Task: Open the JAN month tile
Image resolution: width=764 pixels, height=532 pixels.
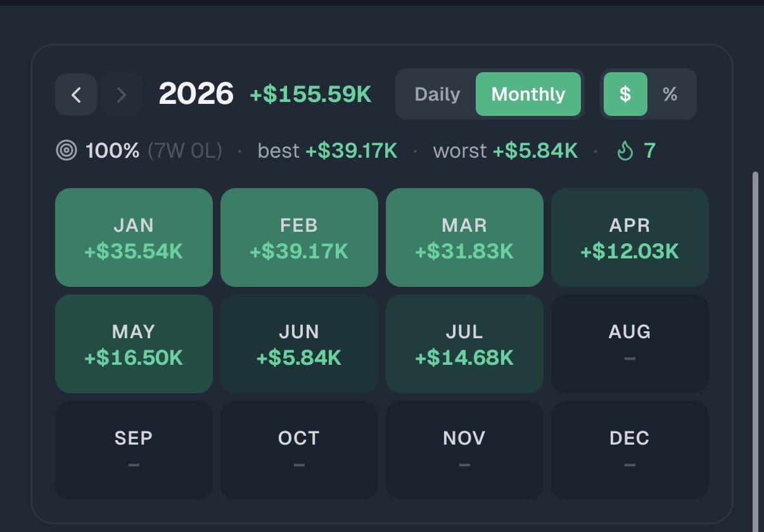Action: pos(134,237)
